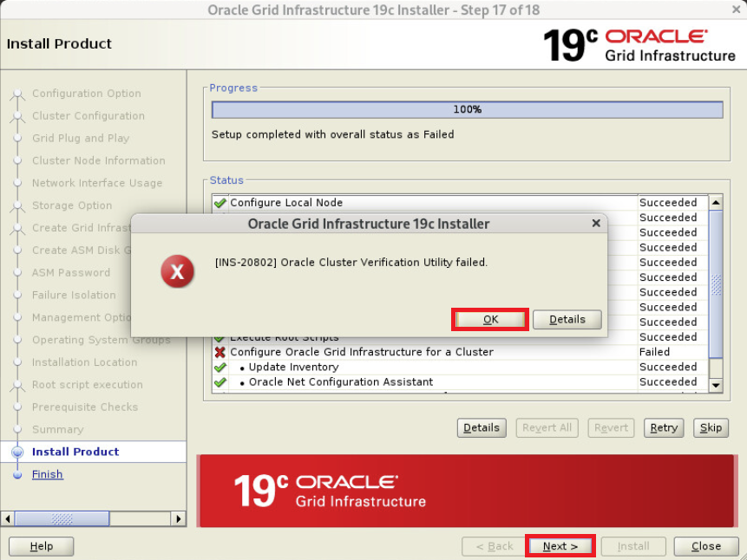Click red X beside Configure Oracle Grid Infrastructure

pos(220,352)
